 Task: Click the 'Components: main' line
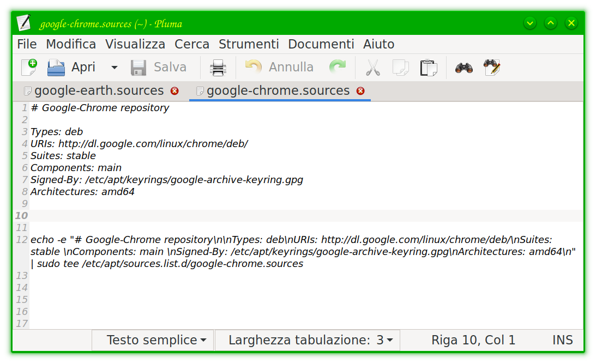point(76,168)
